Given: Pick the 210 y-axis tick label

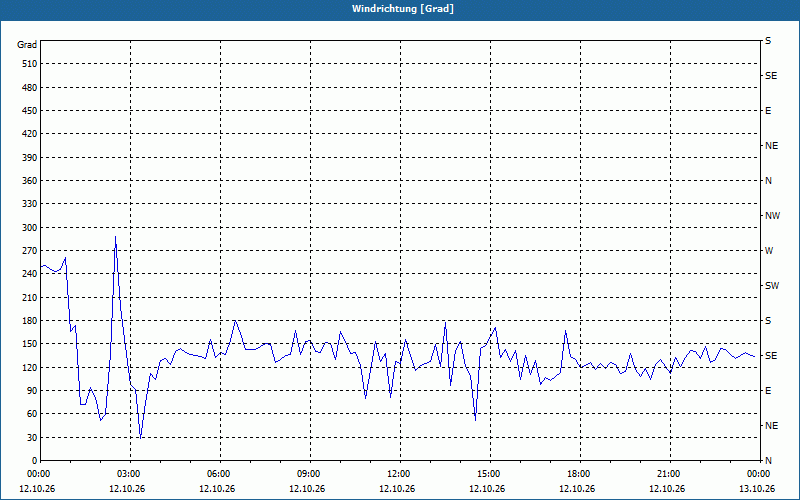Looking at the screenshot, I should (x=30, y=297).
